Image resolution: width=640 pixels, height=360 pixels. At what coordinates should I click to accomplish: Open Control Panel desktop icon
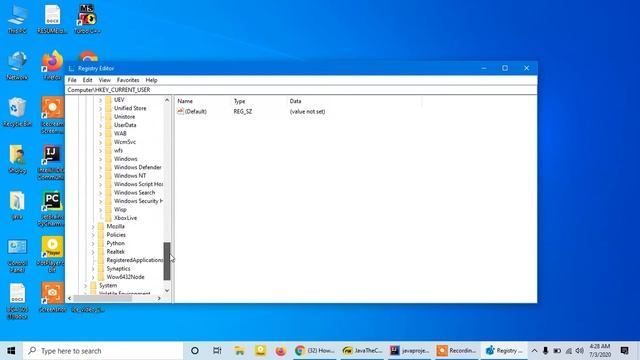17,256
